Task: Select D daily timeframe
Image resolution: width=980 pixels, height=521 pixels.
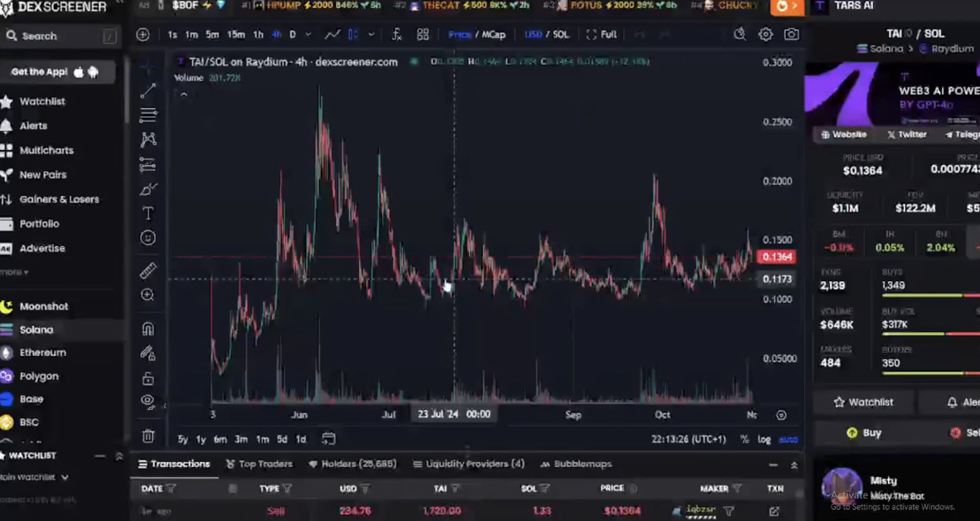Action: click(x=292, y=34)
